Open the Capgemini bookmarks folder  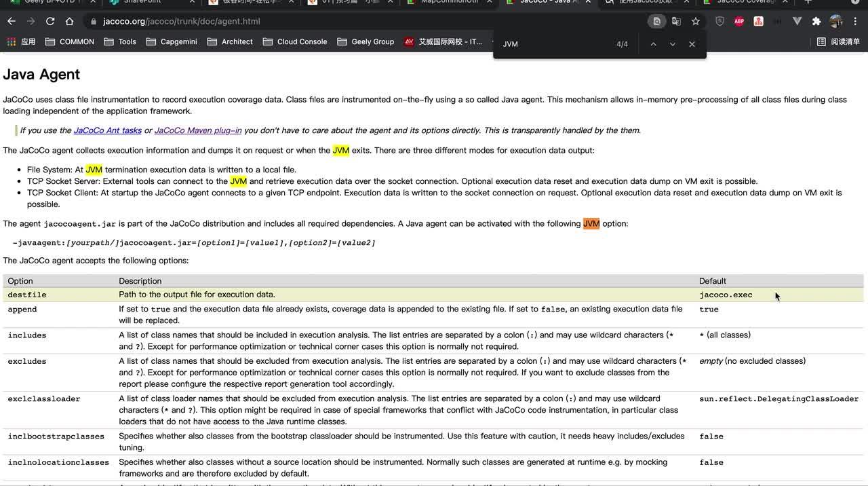click(171, 41)
